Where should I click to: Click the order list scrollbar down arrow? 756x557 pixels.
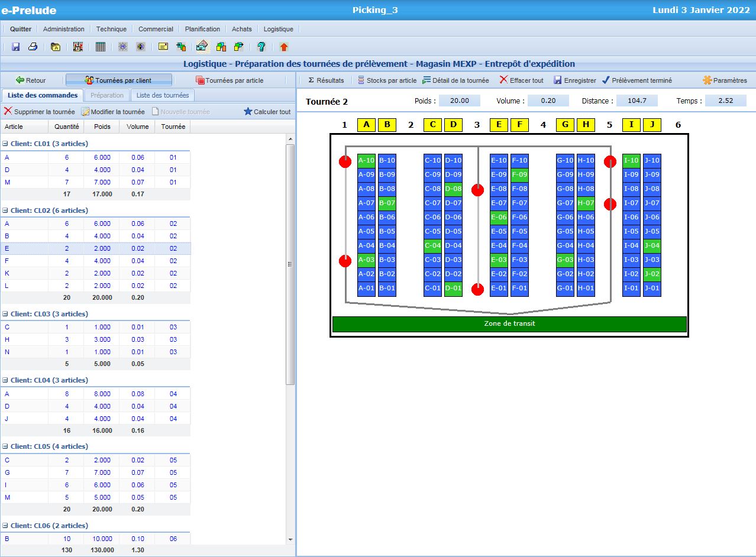pos(290,539)
